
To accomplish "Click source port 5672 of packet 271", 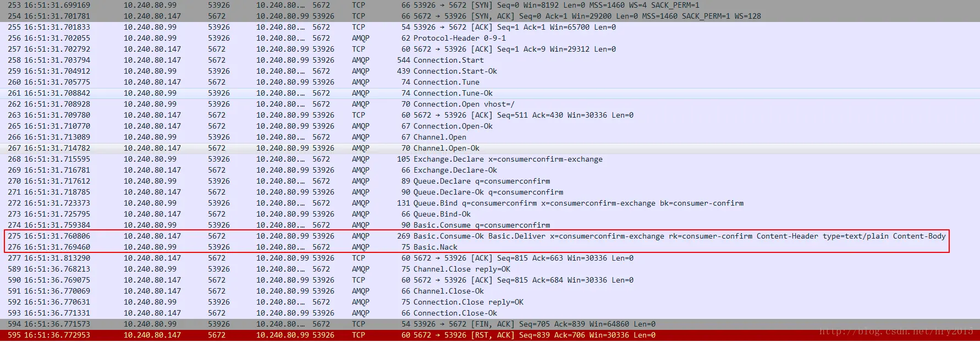I will point(217,192).
